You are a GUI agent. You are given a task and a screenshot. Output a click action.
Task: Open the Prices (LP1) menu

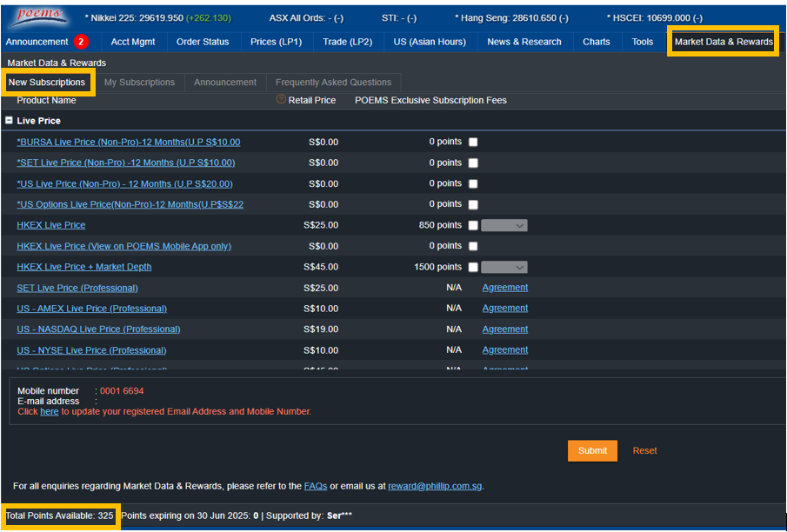coord(276,42)
